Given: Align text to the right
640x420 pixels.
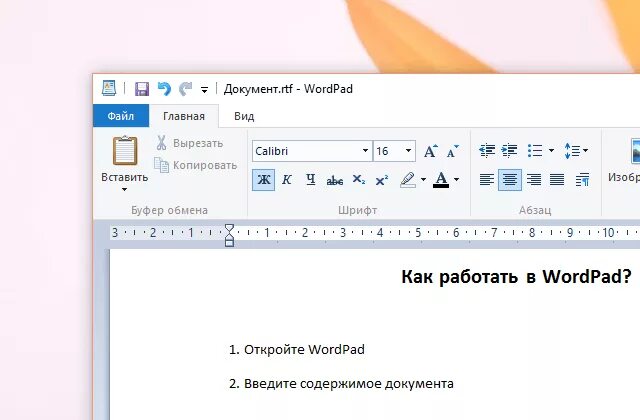Looking at the screenshot, I should point(534,180).
